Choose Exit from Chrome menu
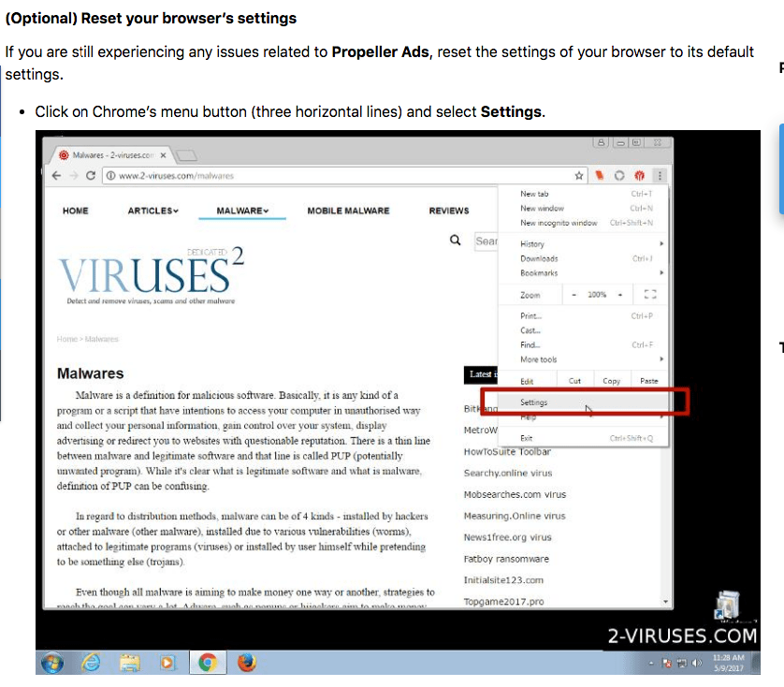The width and height of the screenshot is (784, 687). [x=583, y=438]
